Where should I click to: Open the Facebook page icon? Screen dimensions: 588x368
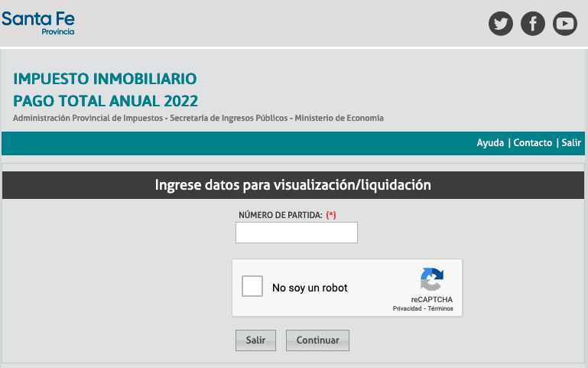(533, 24)
